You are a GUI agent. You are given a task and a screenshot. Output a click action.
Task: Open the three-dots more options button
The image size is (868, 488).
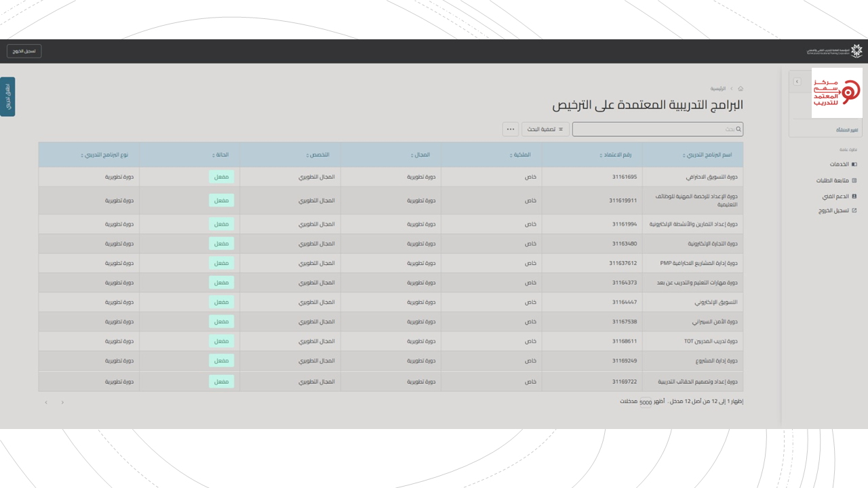pyautogui.click(x=511, y=129)
